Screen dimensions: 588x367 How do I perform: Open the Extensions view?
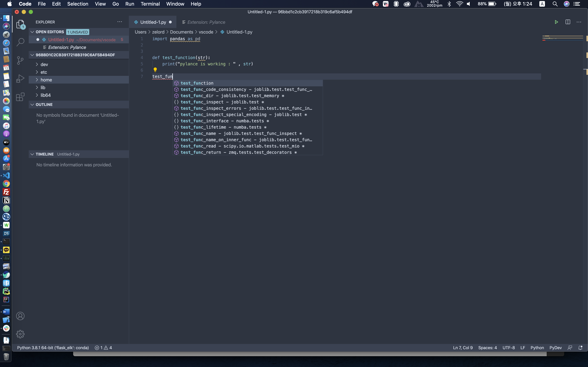coord(20,97)
